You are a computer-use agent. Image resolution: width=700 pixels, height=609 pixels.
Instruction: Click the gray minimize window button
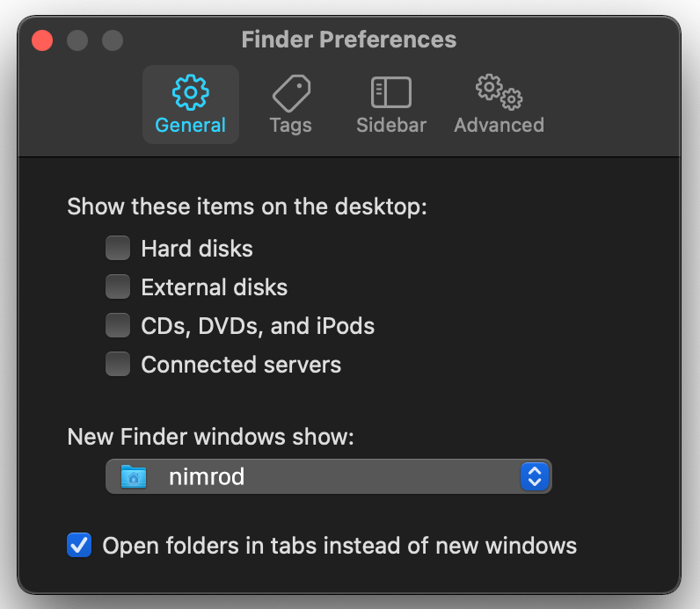(77, 40)
